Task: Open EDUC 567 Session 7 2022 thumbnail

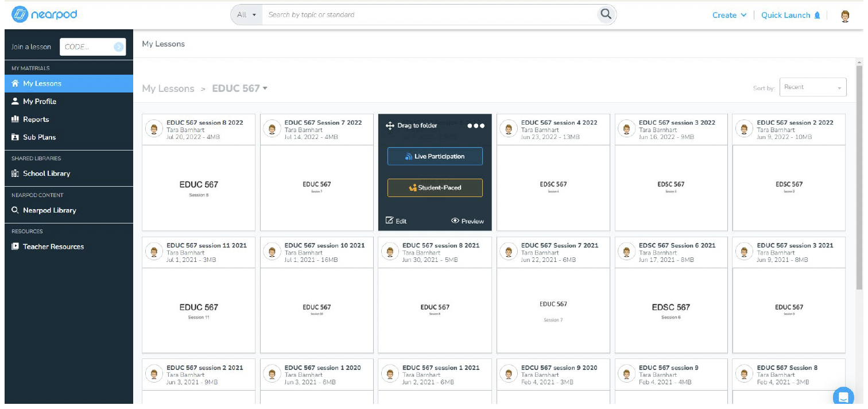Action: coord(317,188)
